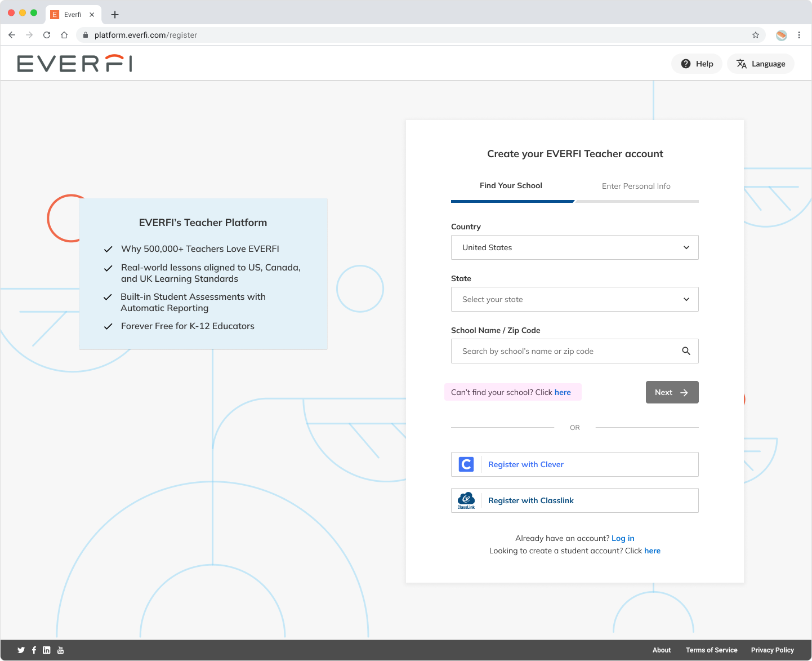Open the LinkedIn footer icon
Viewport: 812px width, 661px height.
pos(46,650)
